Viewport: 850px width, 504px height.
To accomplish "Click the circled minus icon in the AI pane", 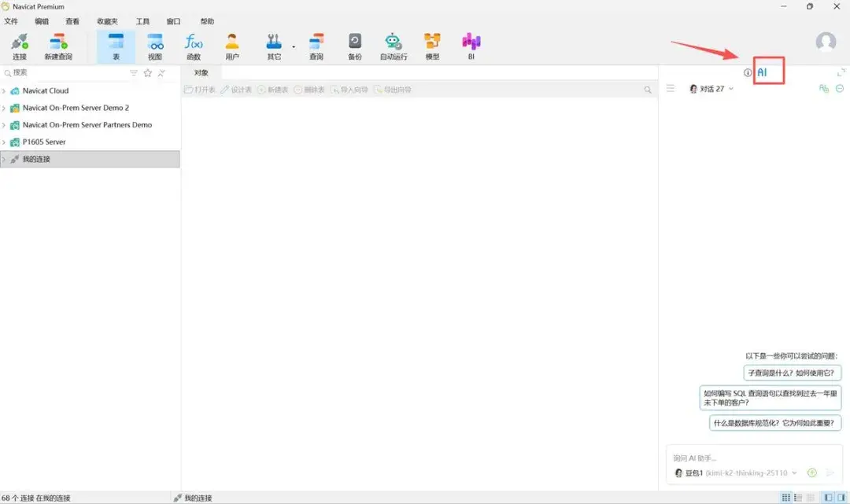I will point(840,88).
